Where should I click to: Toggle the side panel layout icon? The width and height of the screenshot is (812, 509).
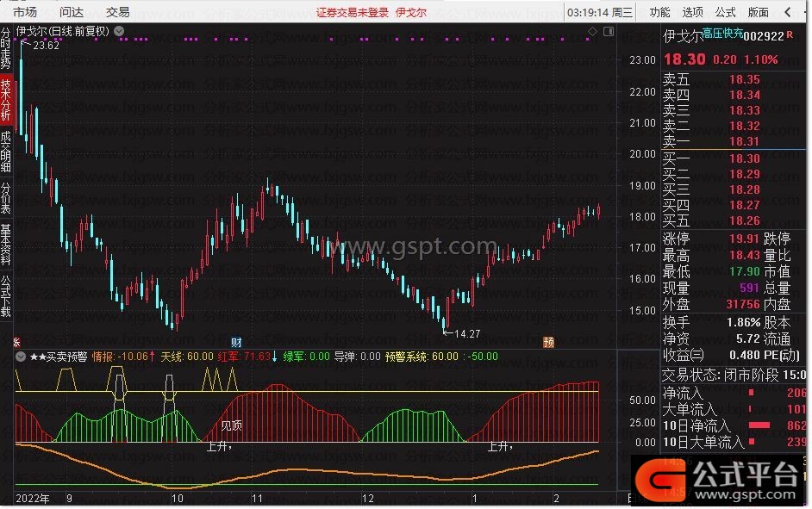[x=609, y=32]
